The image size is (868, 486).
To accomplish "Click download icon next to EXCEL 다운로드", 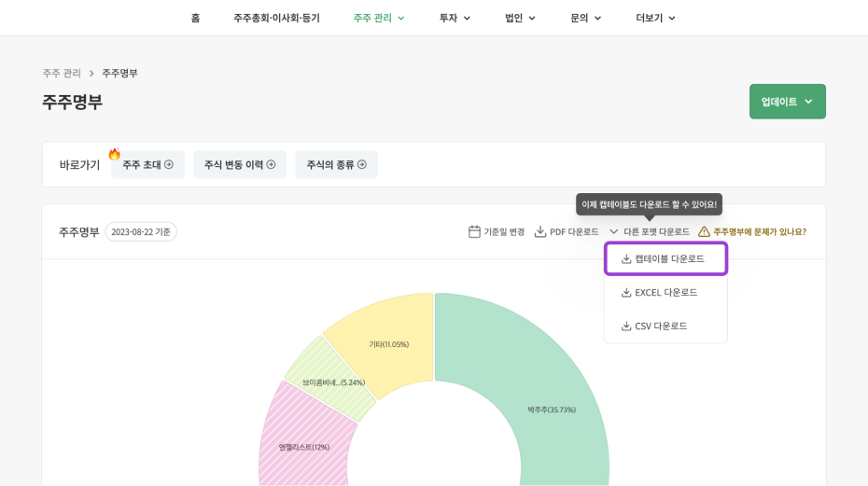I will tap(626, 293).
